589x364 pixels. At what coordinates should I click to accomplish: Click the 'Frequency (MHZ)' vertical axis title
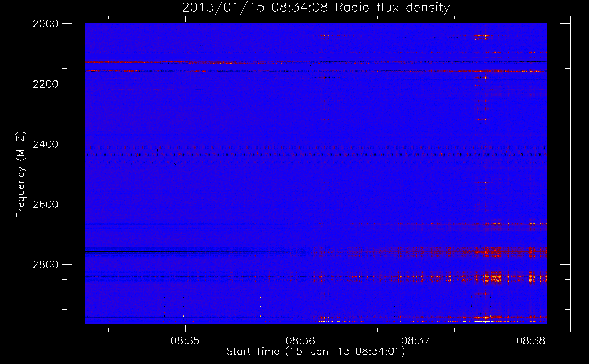21,175
